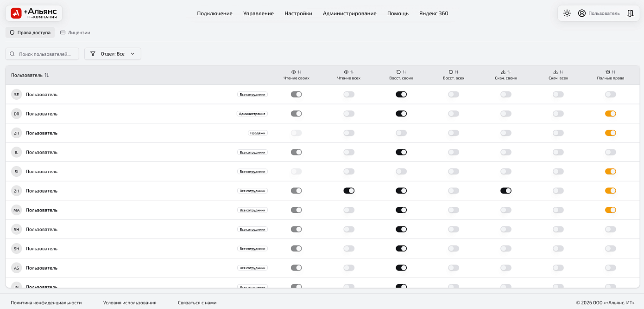Viewport: 644px width, 309px height.
Task: Open the Помощь menu
Action: (398, 13)
